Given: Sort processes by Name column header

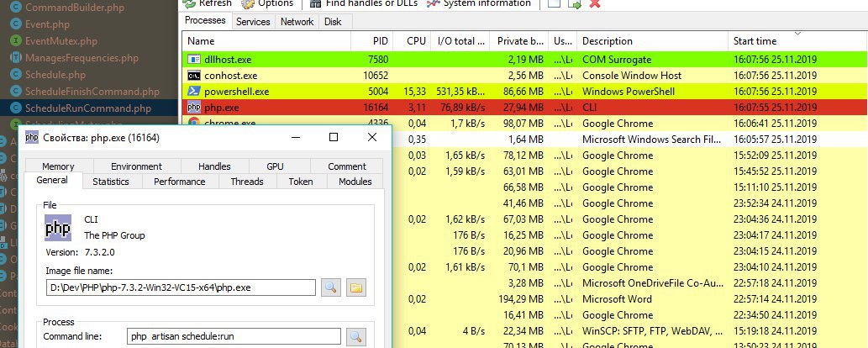Looking at the screenshot, I should pyautogui.click(x=266, y=41).
